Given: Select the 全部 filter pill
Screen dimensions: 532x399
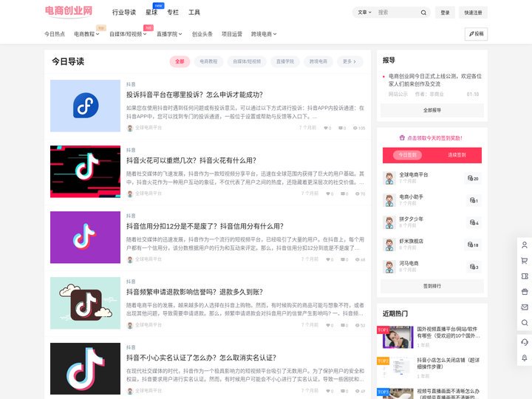Looking at the screenshot, I should point(180,61).
